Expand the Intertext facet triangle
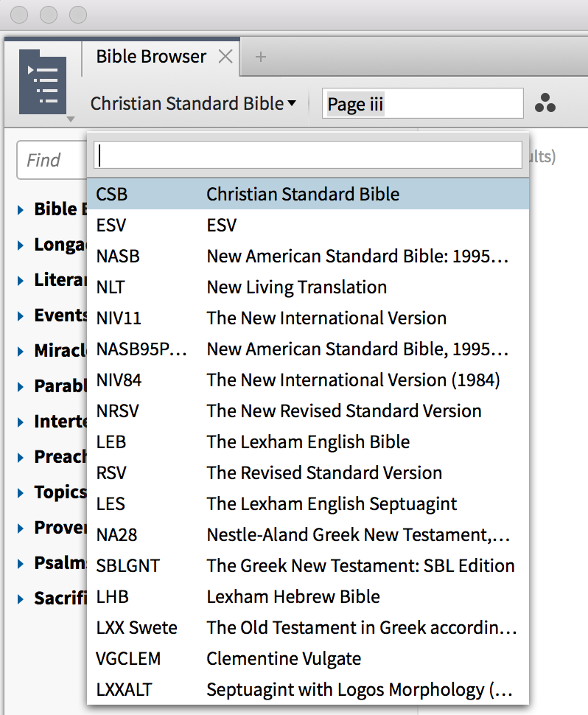Screen dimensions: 588x715 pos(21,422)
